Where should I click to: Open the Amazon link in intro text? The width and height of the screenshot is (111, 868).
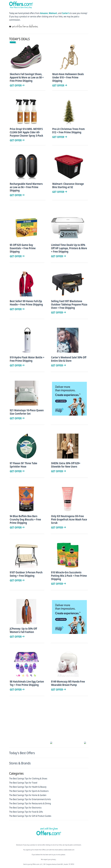pyautogui.click(x=44, y=13)
